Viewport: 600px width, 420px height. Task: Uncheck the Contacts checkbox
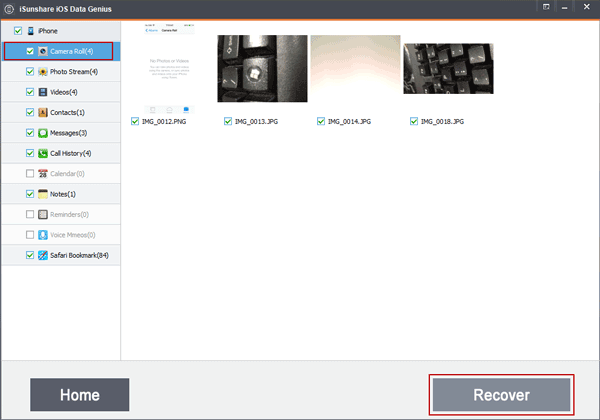[x=30, y=112]
